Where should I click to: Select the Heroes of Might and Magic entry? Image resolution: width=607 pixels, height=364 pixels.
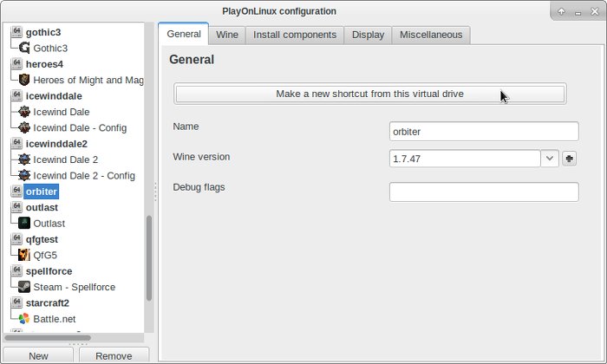[88, 80]
